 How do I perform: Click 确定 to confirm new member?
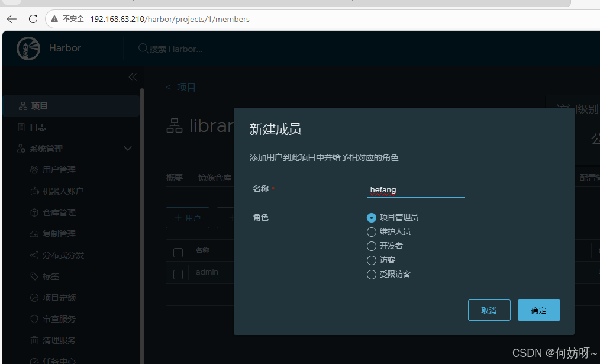539,310
